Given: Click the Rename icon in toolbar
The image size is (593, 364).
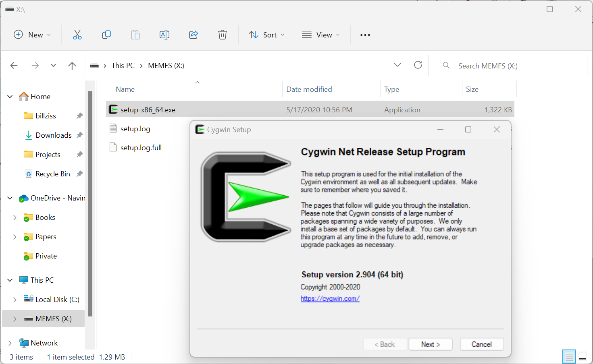Looking at the screenshot, I should 164,35.
